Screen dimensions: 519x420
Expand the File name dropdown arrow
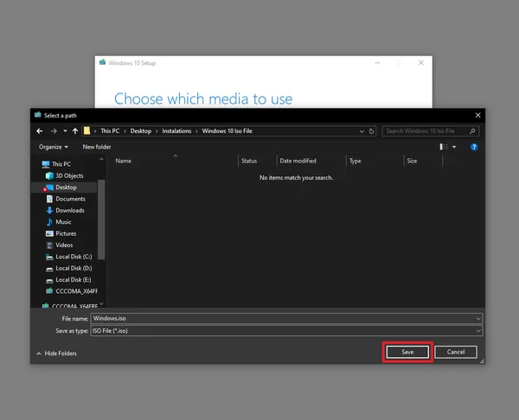coord(478,319)
